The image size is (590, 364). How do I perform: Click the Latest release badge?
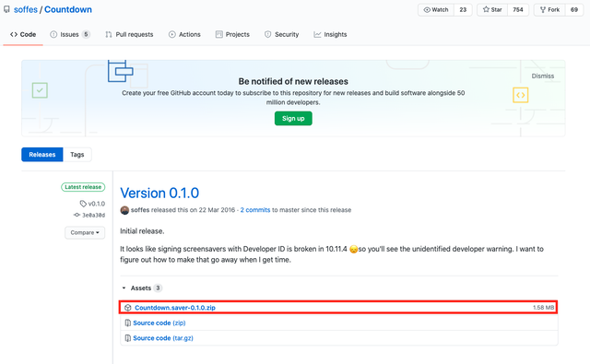(x=83, y=187)
